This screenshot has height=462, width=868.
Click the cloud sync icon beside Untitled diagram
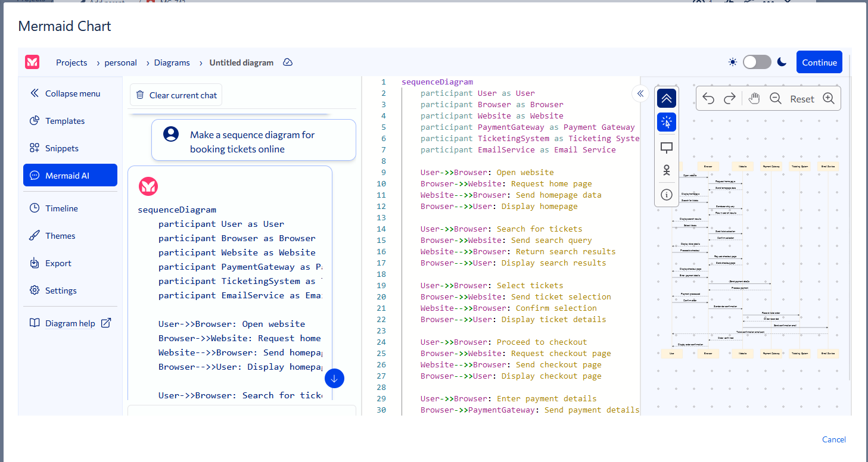(288, 63)
